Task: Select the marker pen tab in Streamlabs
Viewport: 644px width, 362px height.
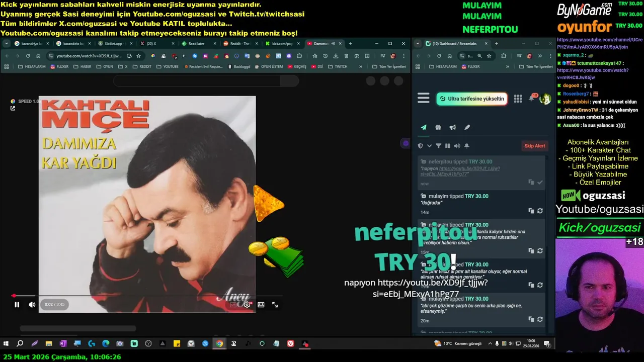Action: 467,127
